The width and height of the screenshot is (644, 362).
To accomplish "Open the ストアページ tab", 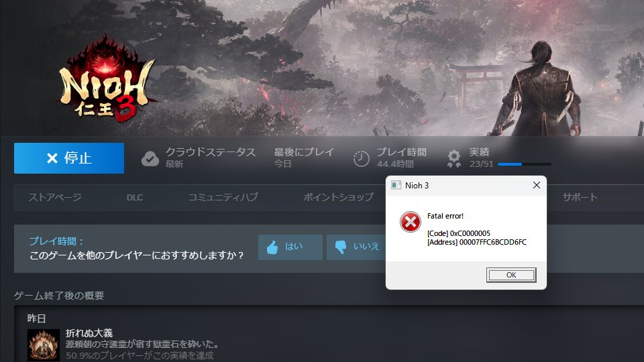I will [x=55, y=197].
